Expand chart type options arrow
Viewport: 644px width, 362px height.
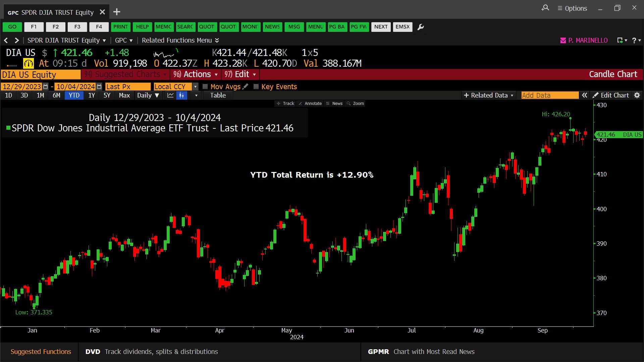[x=196, y=95]
